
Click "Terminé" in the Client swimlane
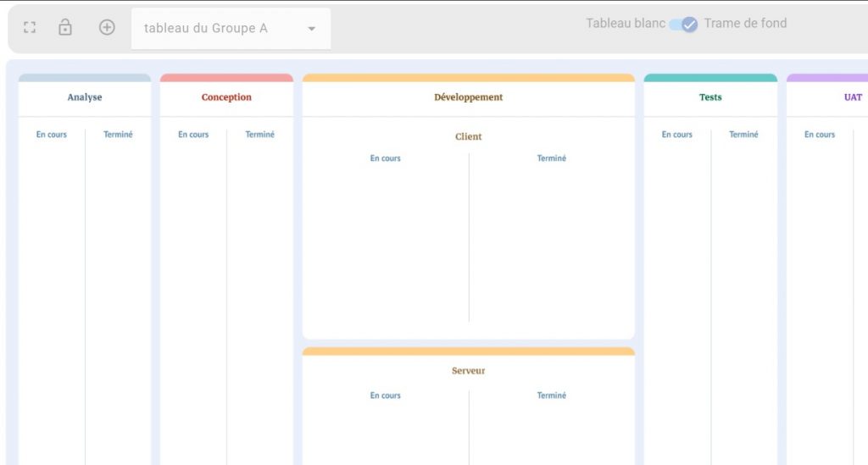(551, 158)
